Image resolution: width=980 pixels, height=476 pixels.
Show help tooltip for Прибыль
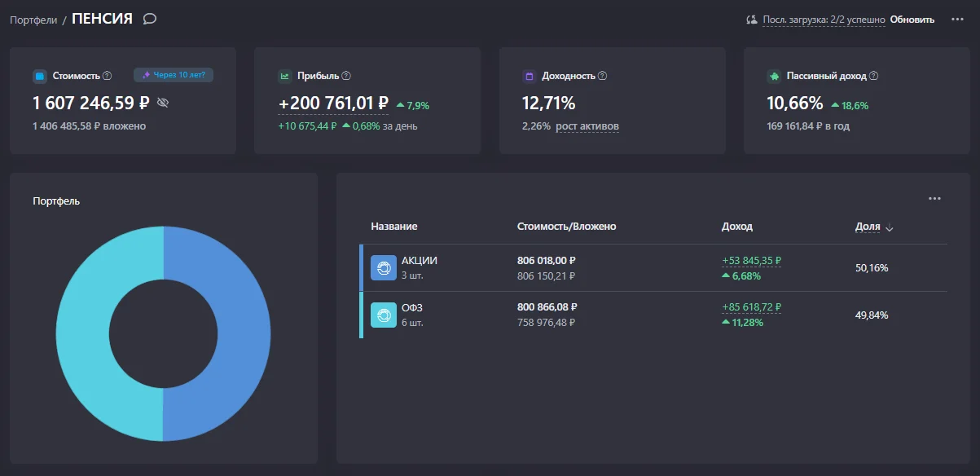[346, 76]
